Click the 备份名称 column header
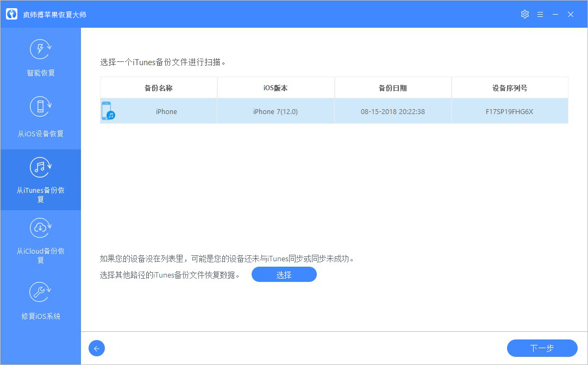The height and width of the screenshot is (365, 588). (x=159, y=88)
